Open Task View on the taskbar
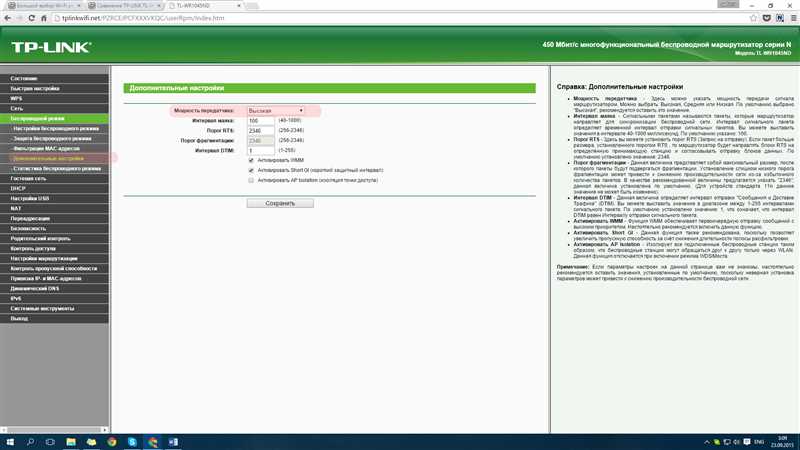This screenshot has width=800, height=450. (x=50, y=442)
